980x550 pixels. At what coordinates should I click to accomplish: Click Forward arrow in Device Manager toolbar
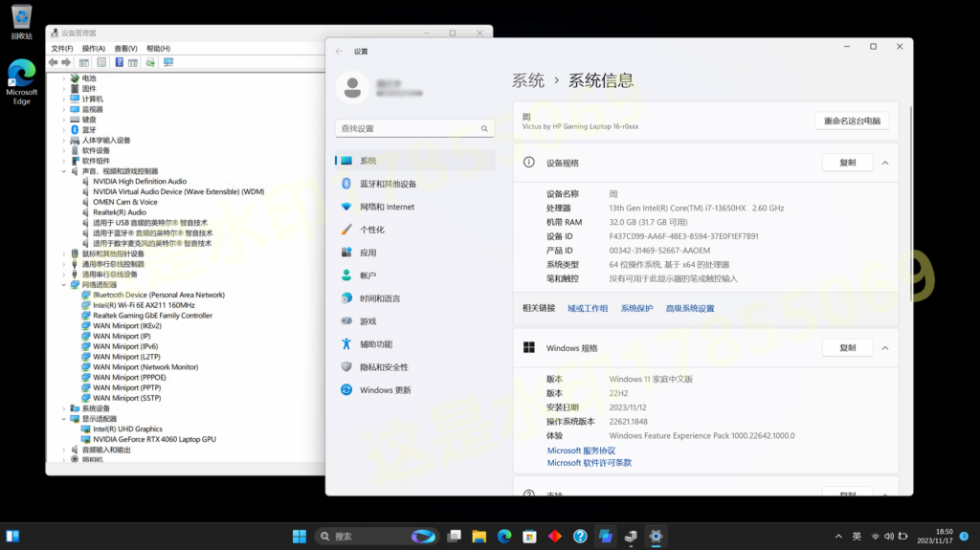tap(66, 62)
